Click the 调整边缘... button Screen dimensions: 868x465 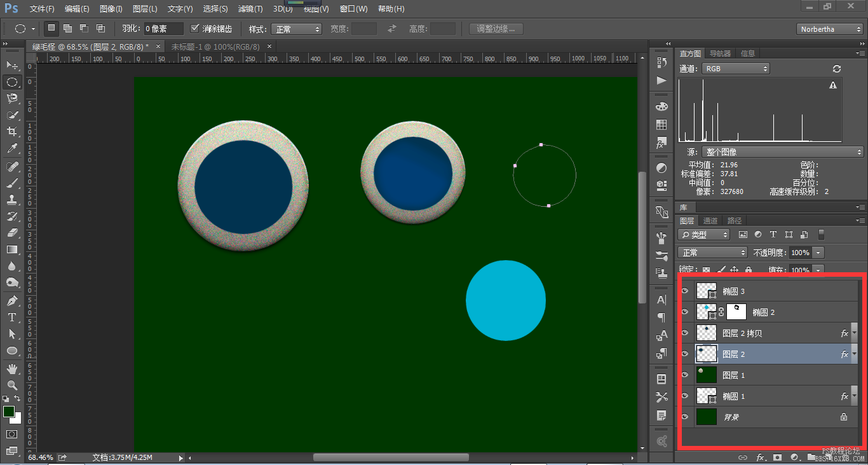496,29
